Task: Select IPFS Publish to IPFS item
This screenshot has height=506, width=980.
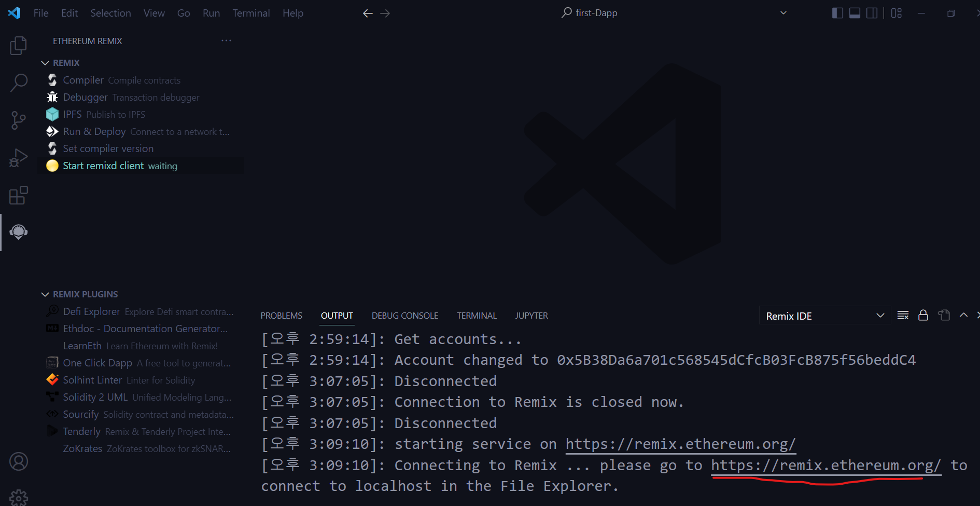Action: [x=141, y=114]
